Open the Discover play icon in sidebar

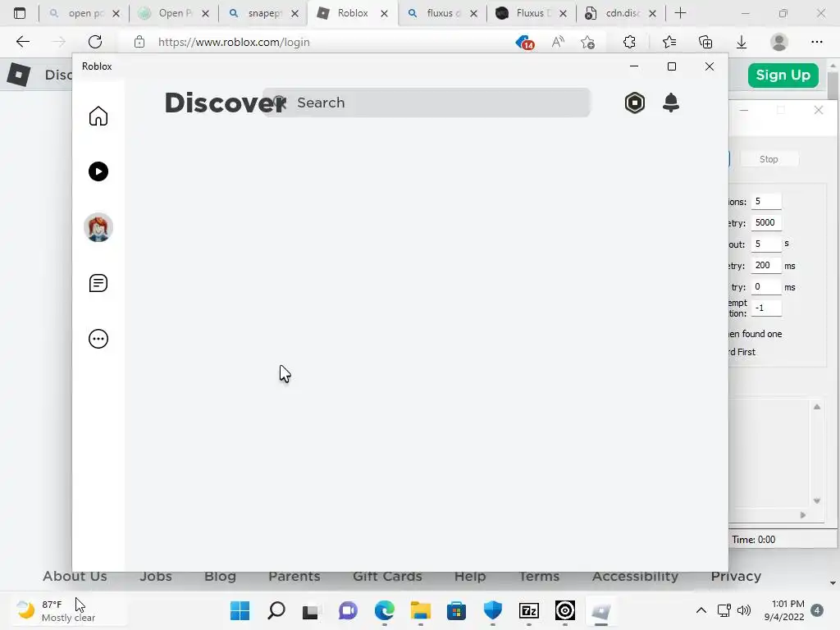pos(98,171)
